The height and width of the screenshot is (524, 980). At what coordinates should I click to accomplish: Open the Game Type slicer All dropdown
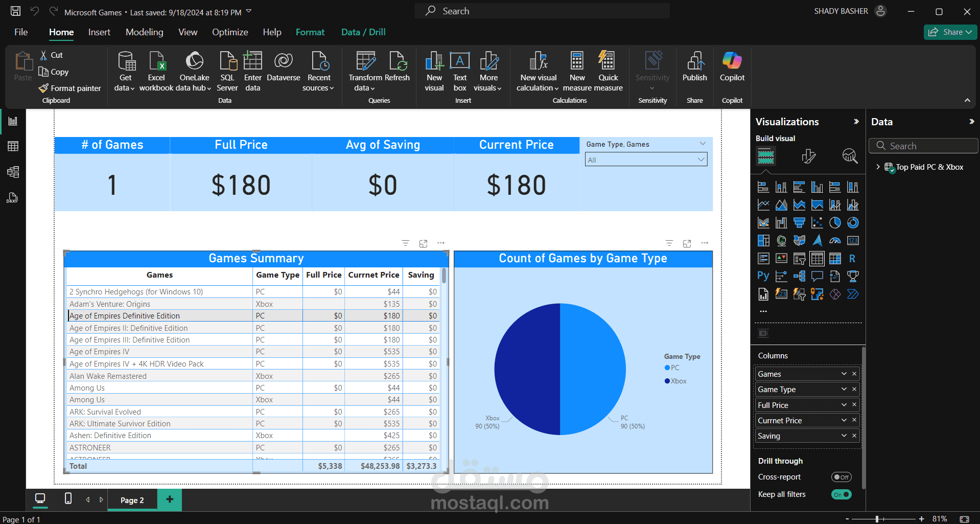(646, 160)
